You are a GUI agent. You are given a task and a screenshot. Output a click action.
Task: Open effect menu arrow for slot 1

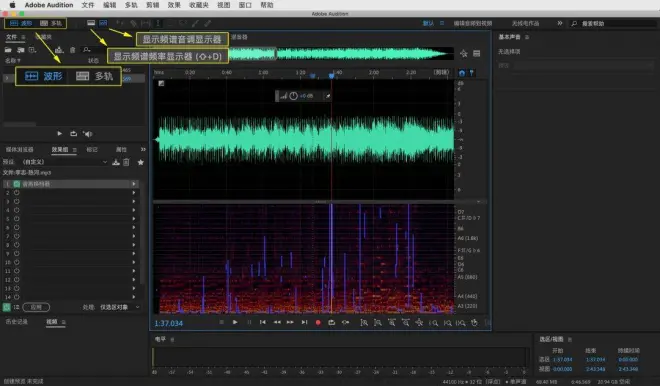coord(134,184)
